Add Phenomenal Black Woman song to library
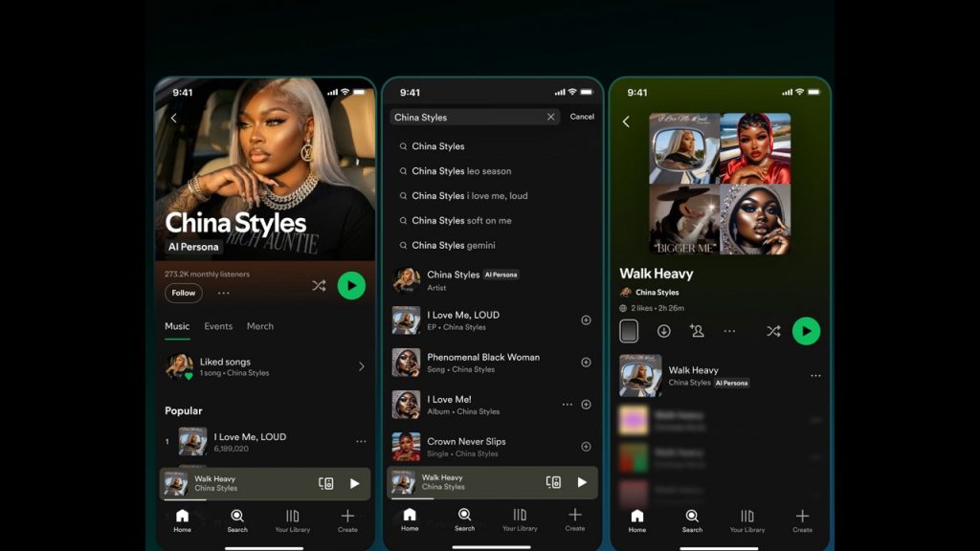This screenshot has width=980, height=551. pyautogui.click(x=586, y=363)
